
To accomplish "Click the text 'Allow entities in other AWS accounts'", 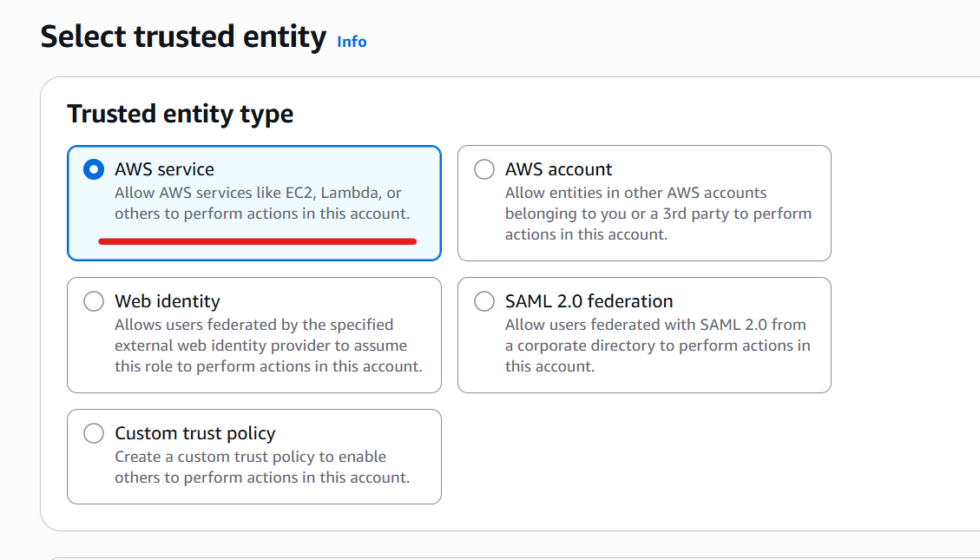I will click(x=635, y=193).
